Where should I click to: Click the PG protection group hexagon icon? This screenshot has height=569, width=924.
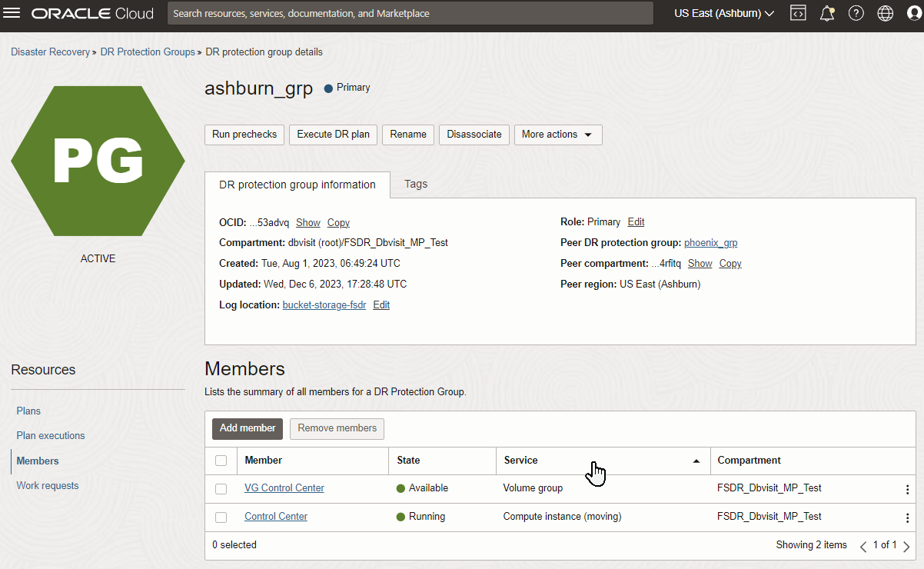(98, 161)
